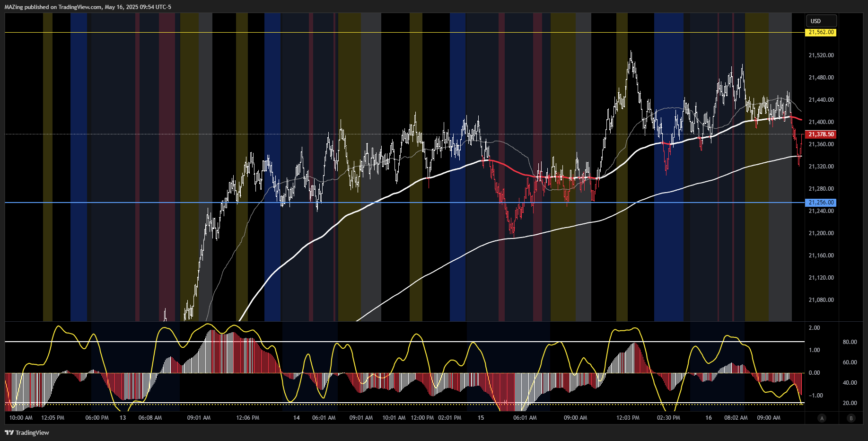Click the 21,520.00 price axis value

coord(821,55)
